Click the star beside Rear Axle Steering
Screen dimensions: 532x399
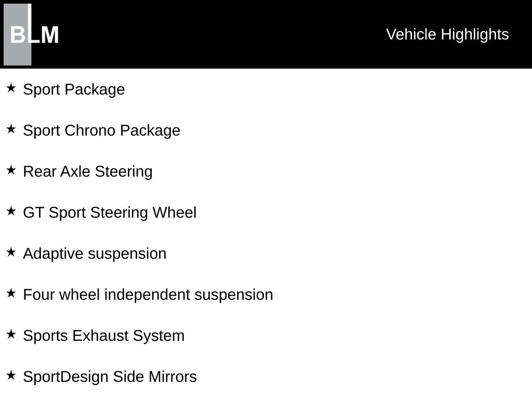click(x=11, y=170)
